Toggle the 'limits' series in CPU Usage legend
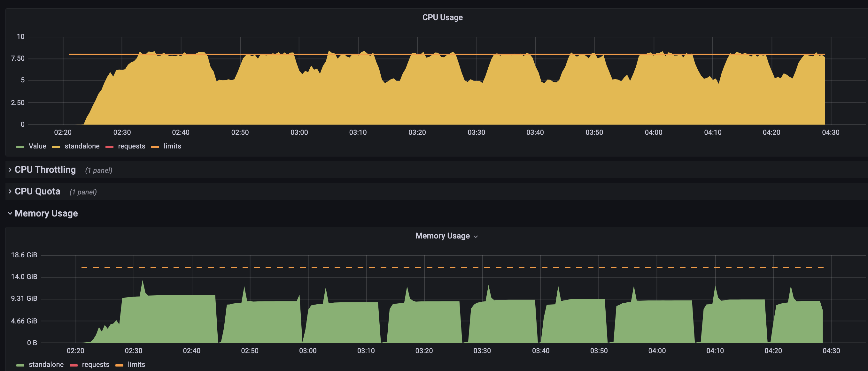The height and width of the screenshot is (371, 868). coord(172,146)
